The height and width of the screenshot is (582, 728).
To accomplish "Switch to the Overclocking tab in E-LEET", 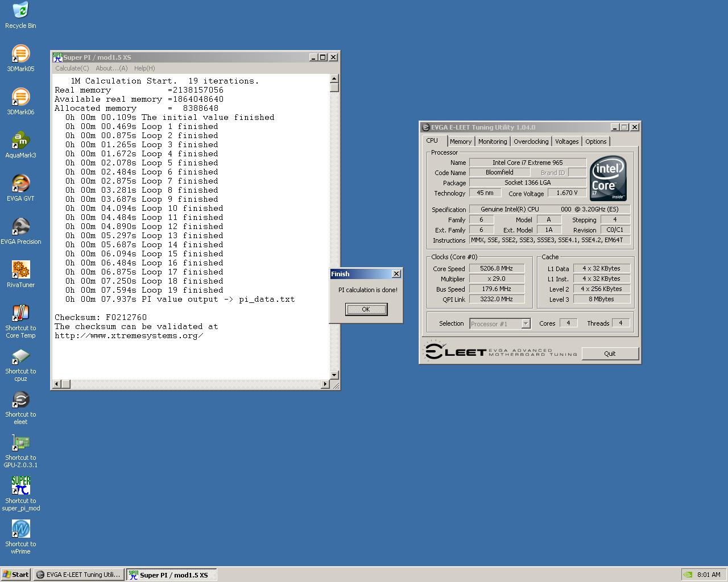I will (531, 142).
